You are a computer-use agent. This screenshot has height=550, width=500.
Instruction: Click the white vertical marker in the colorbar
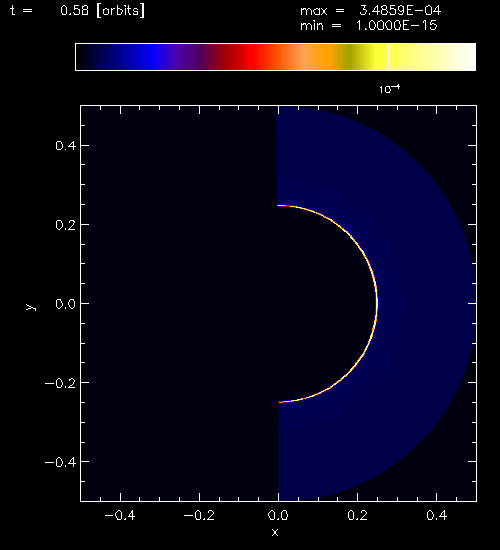(388, 57)
